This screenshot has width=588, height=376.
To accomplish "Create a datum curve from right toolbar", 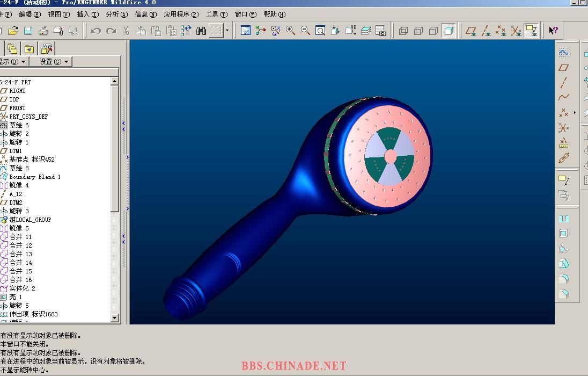I will coord(563,97).
